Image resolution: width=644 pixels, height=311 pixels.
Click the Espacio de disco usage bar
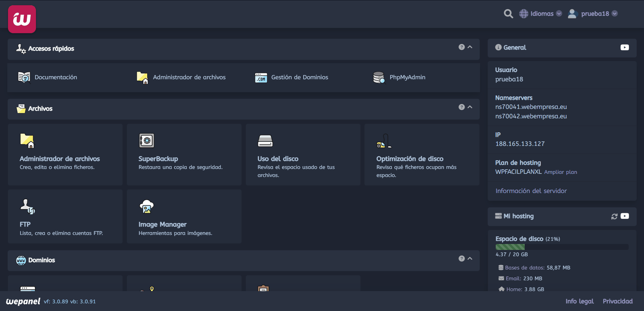[x=562, y=247]
